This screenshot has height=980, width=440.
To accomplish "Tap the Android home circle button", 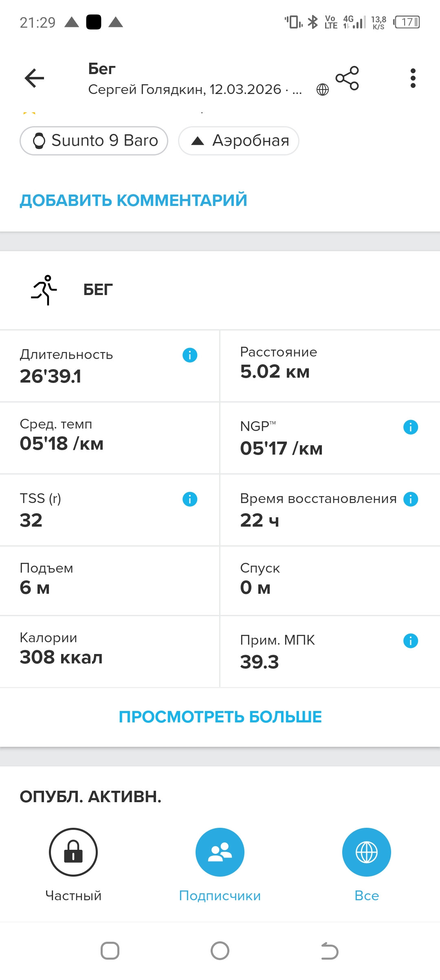I will point(220,951).
